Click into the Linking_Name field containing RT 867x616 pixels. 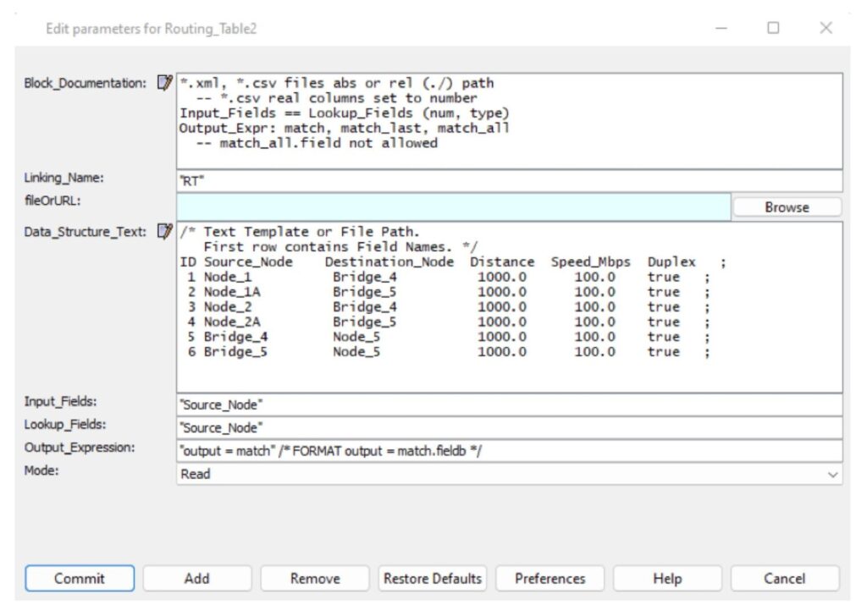tap(509, 181)
